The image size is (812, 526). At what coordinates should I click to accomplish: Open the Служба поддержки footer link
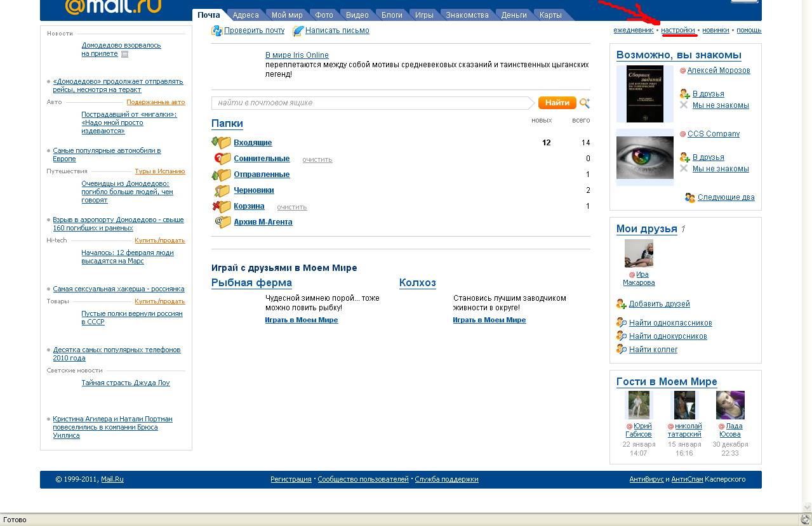447,480
